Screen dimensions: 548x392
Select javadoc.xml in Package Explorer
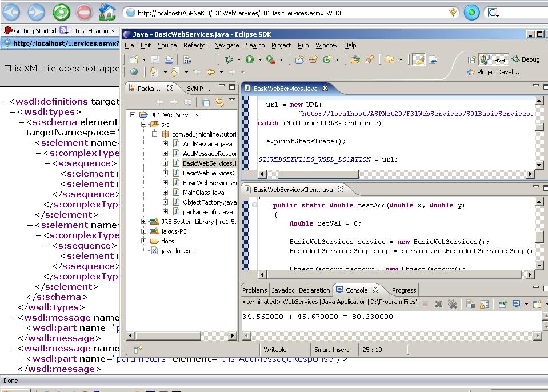pos(178,250)
